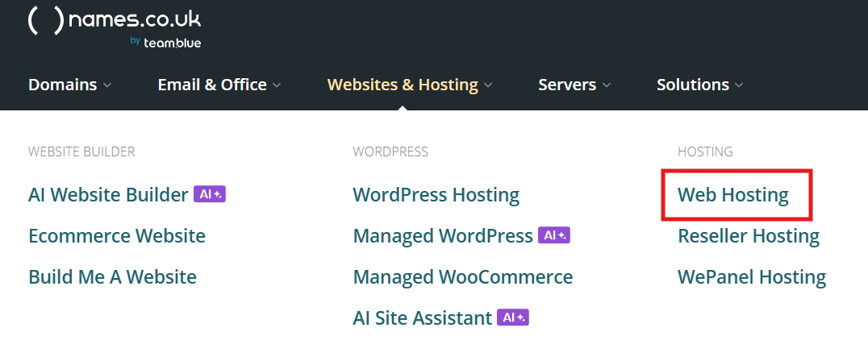Open the Ecommerce Website link
Image resolution: width=868 pixels, height=361 pixels.
point(117,236)
